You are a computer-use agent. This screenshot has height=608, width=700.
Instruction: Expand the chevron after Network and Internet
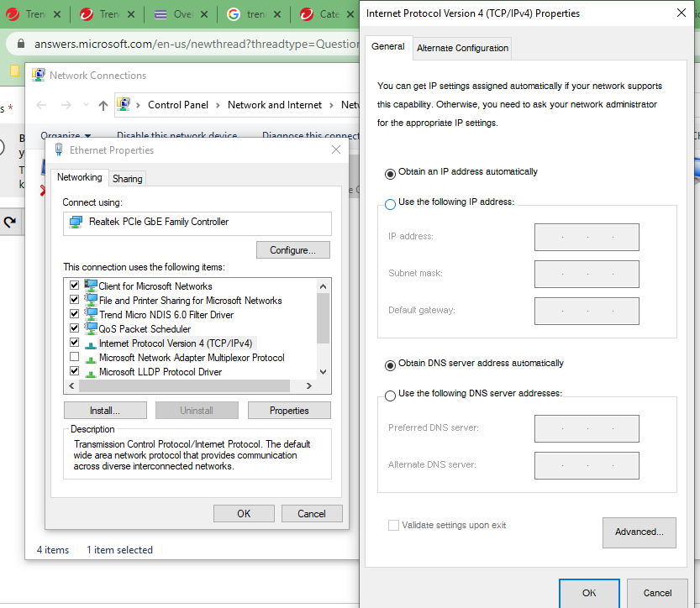[x=331, y=105]
